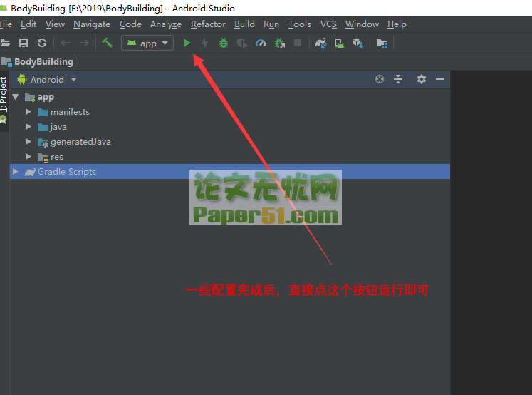Click Attach debugger to Android process icon
The height and width of the screenshot is (395, 532).
coord(280,43)
